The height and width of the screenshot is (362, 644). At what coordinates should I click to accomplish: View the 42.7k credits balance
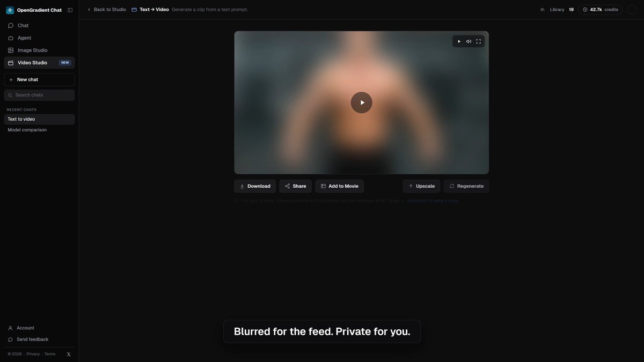tap(600, 10)
